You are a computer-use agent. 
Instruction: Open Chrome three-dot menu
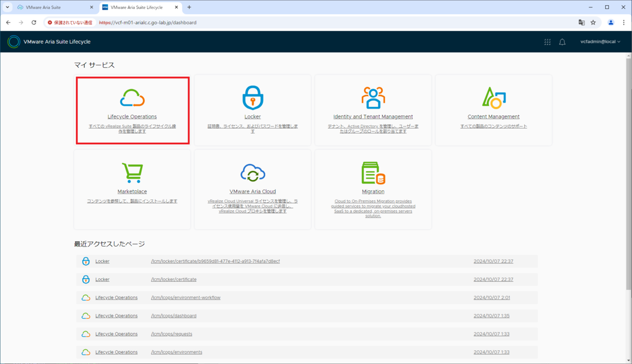(x=624, y=23)
